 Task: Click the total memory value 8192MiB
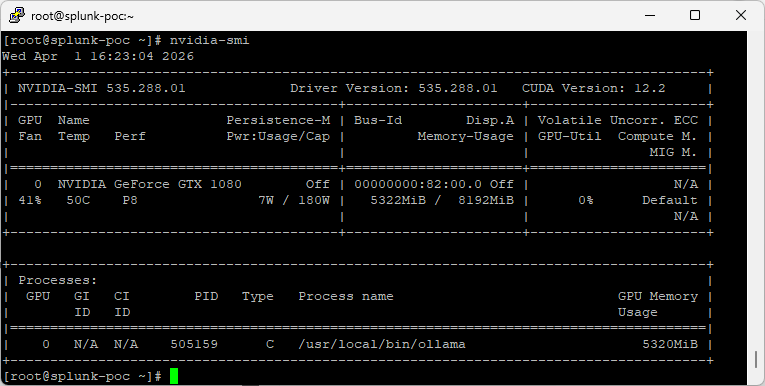coord(486,200)
